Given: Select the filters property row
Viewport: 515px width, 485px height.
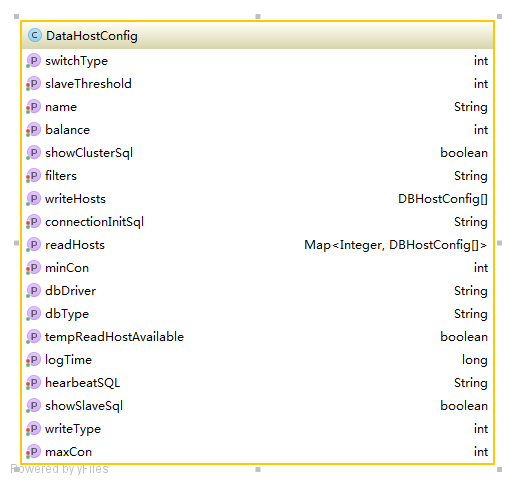Looking at the screenshot, I should pyautogui.click(x=257, y=176).
